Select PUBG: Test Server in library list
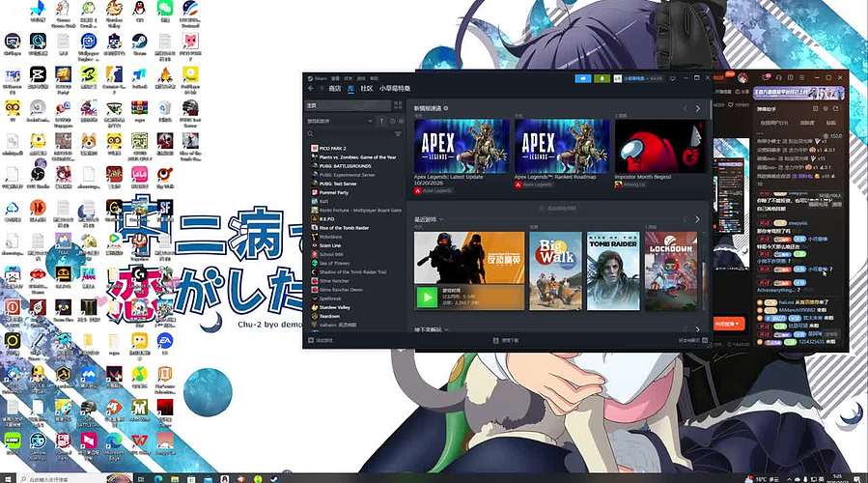868x483 pixels. tap(334, 184)
